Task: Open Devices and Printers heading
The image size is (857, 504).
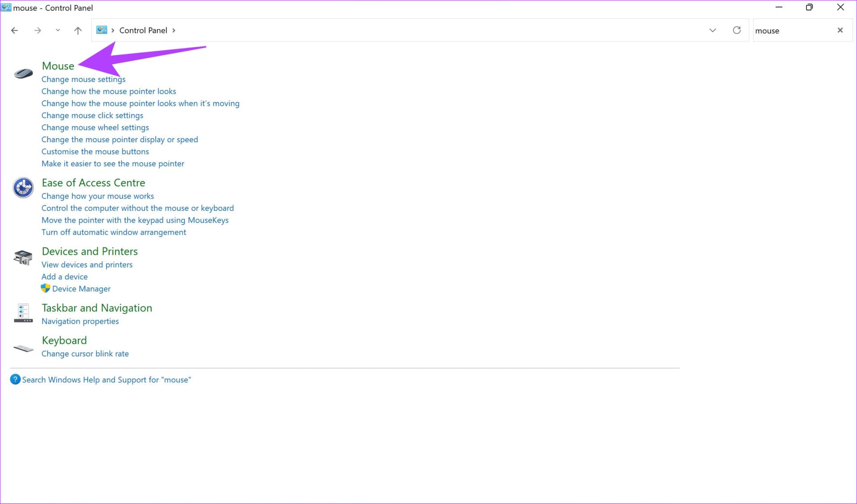Action: click(90, 252)
